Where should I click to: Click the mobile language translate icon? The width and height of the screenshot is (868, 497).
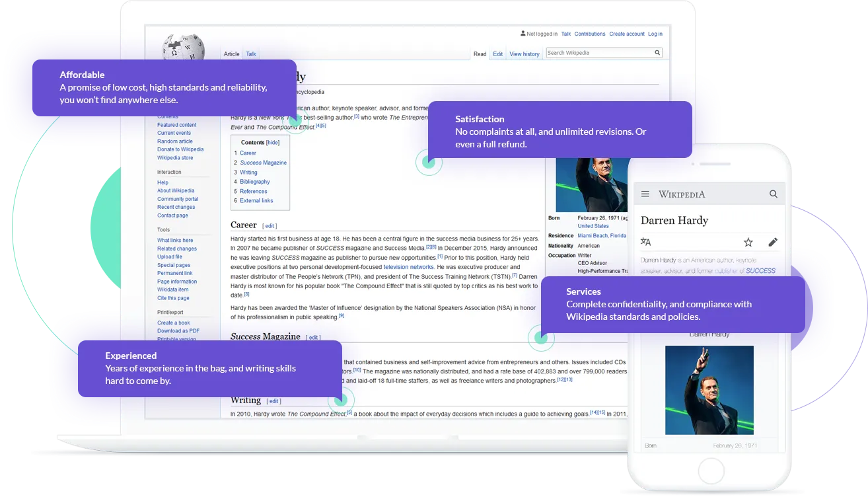click(x=646, y=243)
